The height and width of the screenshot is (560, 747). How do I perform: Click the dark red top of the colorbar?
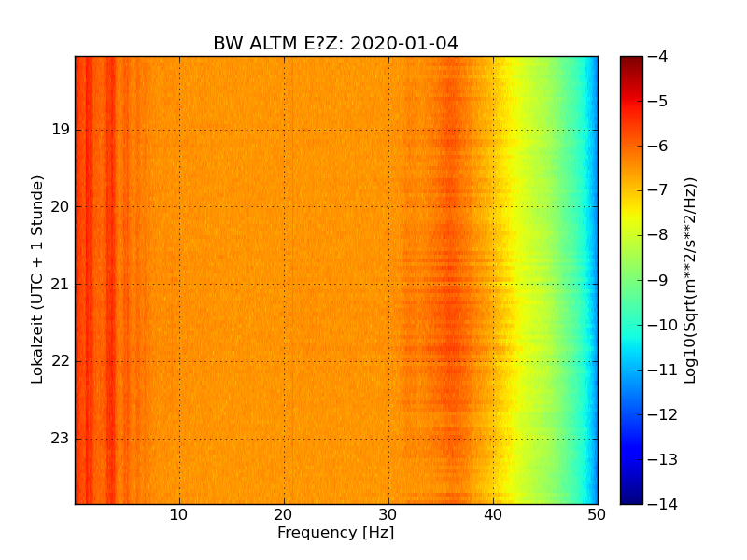pyautogui.click(x=632, y=62)
